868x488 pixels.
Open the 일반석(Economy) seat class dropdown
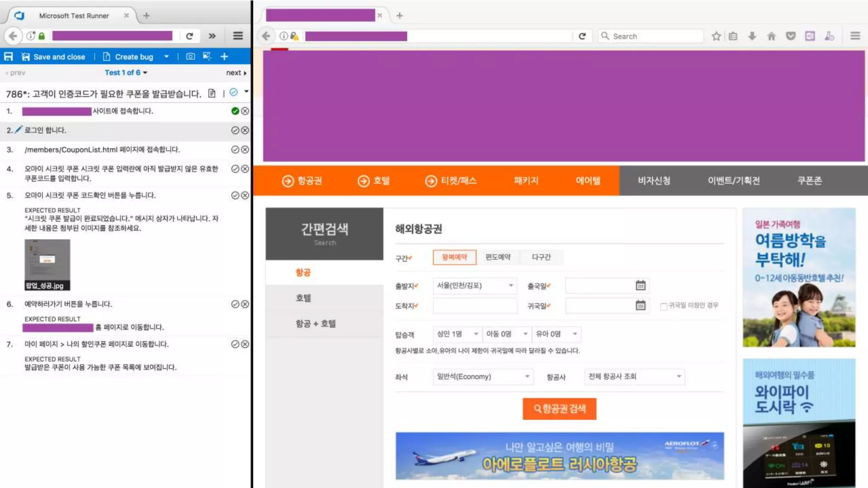483,377
